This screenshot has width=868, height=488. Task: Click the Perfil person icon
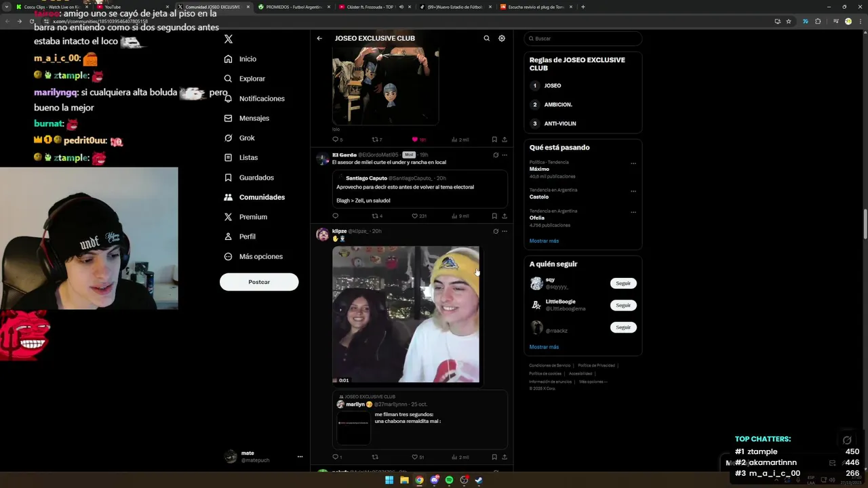pyautogui.click(x=229, y=237)
